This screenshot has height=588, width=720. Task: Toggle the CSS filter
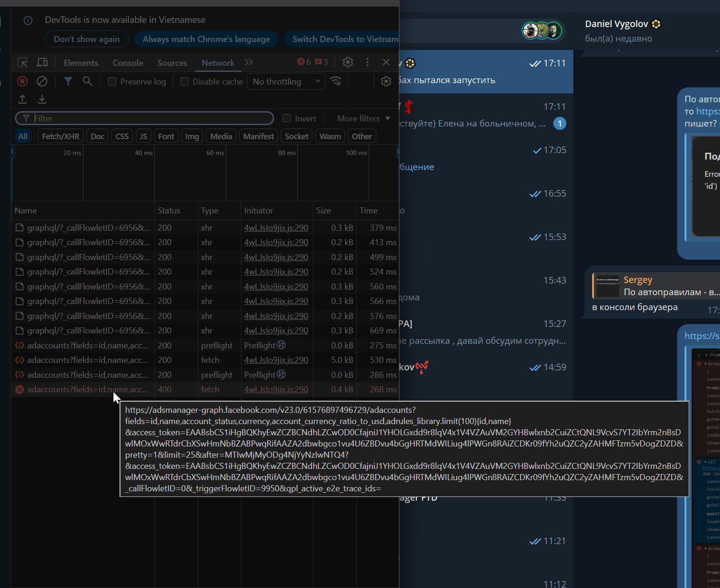click(122, 136)
